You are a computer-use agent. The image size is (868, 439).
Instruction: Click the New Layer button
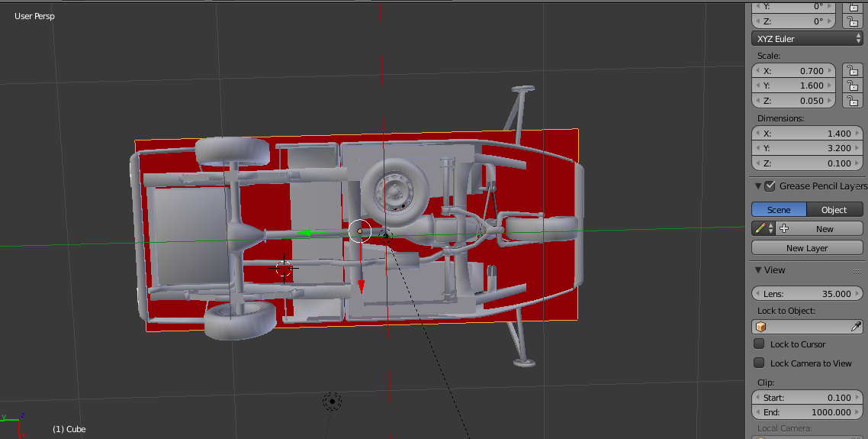[807, 248]
